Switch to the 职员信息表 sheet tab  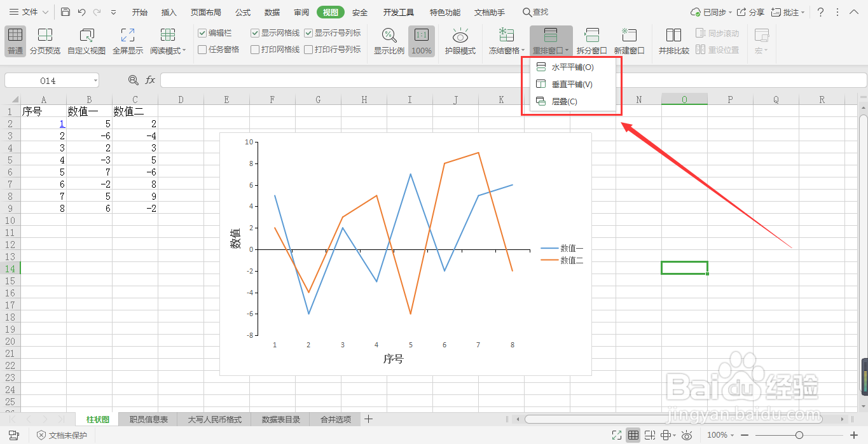pyautogui.click(x=148, y=419)
